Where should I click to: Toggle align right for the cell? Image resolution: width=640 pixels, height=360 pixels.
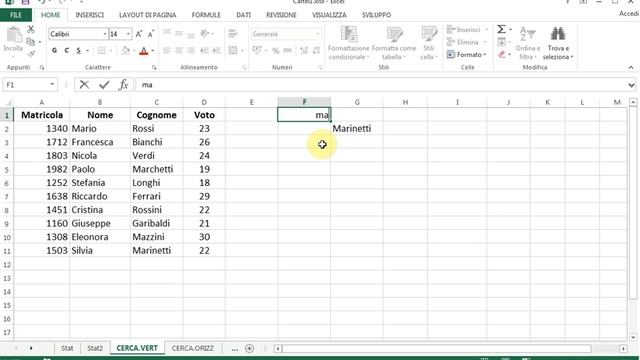pos(191,51)
